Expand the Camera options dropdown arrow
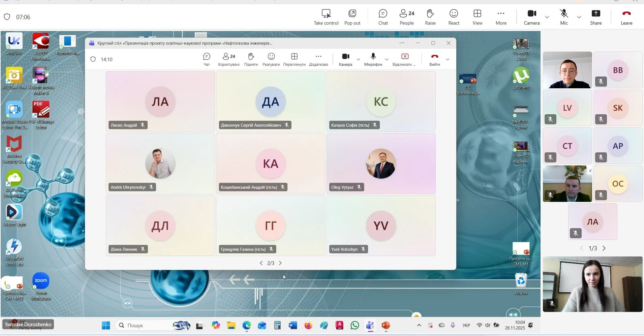 547,17
